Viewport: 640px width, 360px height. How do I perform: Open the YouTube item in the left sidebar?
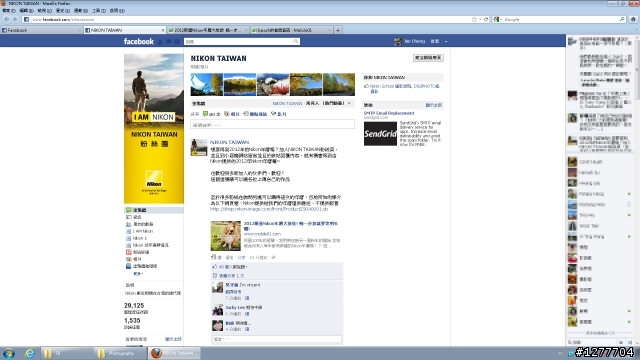point(141,252)
